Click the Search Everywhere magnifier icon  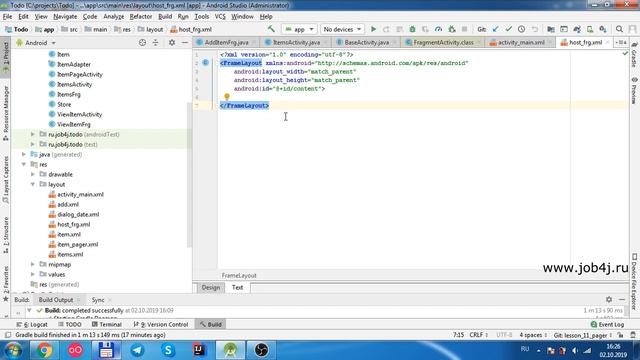tap(619, 29)
